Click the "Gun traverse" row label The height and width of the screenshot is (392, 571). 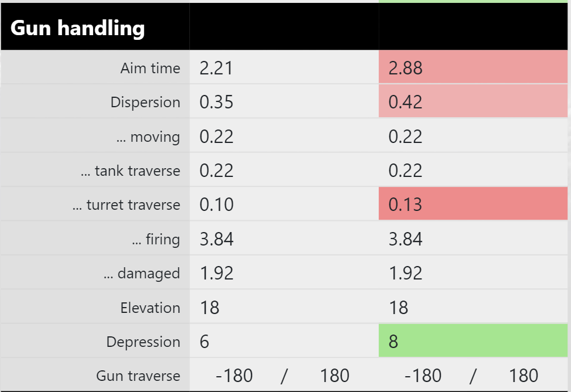(138, 376)
